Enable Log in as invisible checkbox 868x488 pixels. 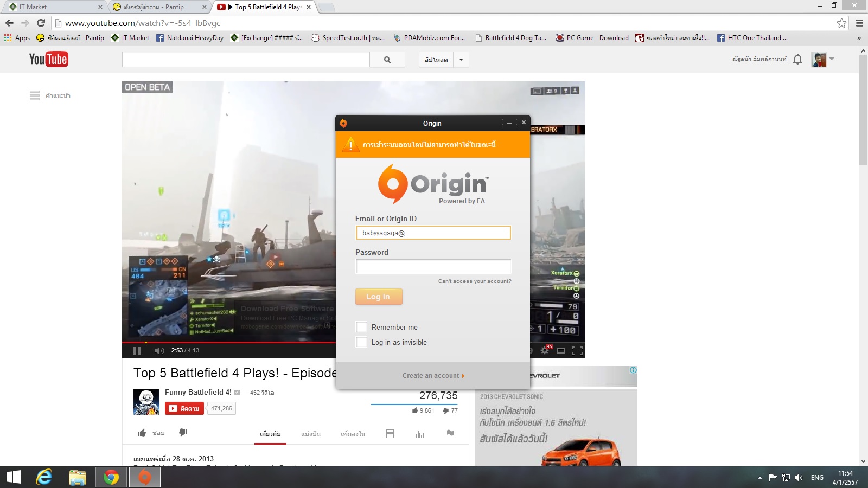(361, 342)
